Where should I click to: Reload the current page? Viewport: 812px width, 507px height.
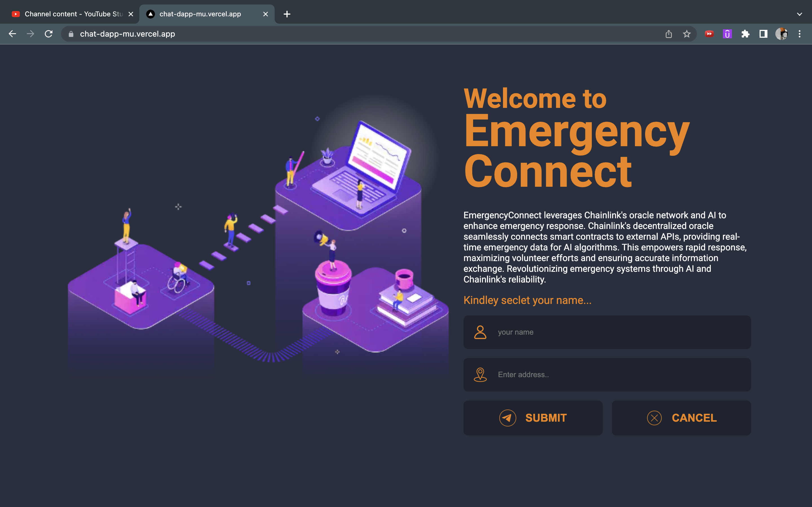tap(49, 34)
